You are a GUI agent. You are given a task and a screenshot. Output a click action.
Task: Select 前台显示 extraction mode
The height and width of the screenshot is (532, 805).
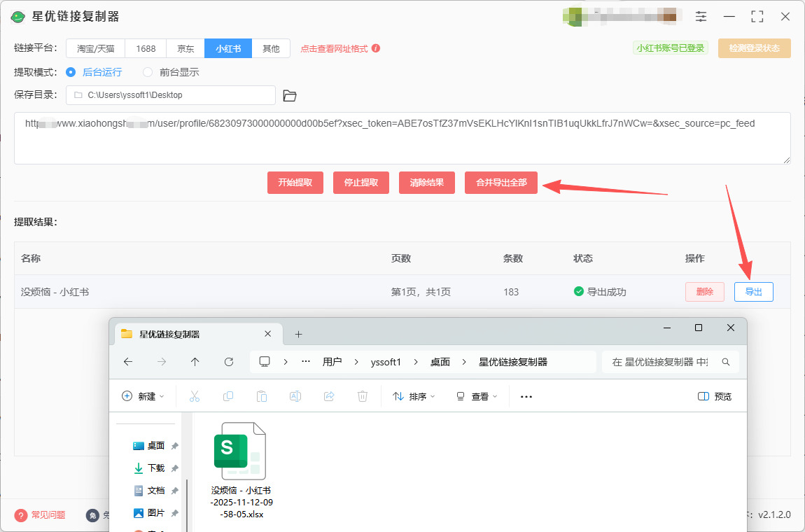[171, 72]
